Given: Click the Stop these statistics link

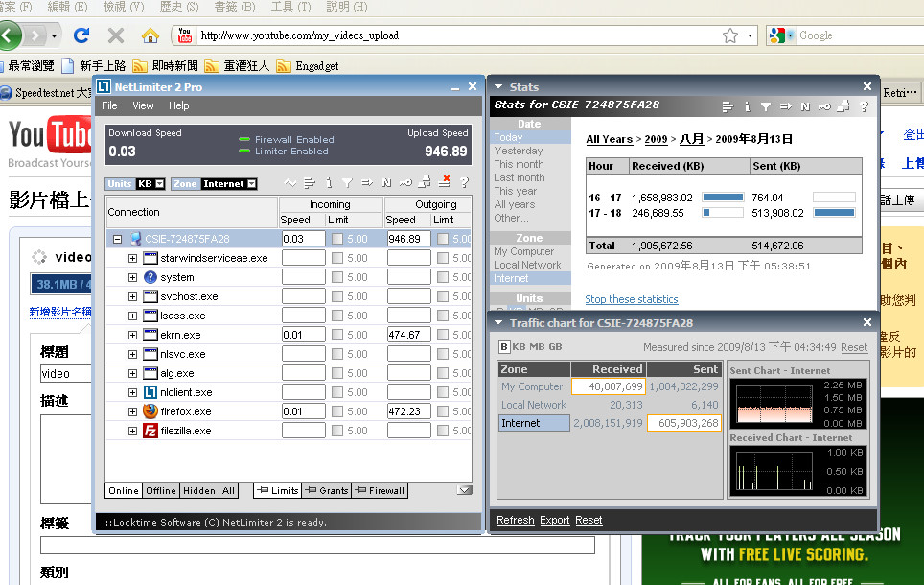Looking at the screenshot, I should pyautogui.click(x=631, y=299).
